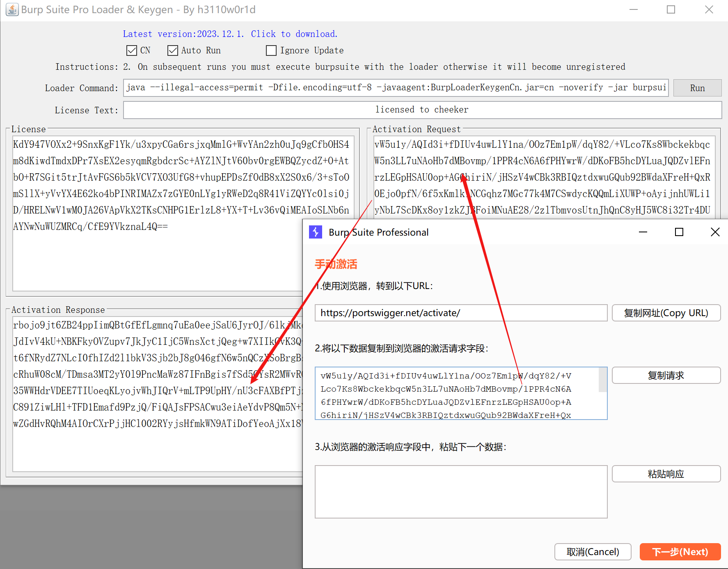Minimize the Burp Suite Professional dialog
Image resolution: width=728 pixels, height=569 pixels.
643,232
